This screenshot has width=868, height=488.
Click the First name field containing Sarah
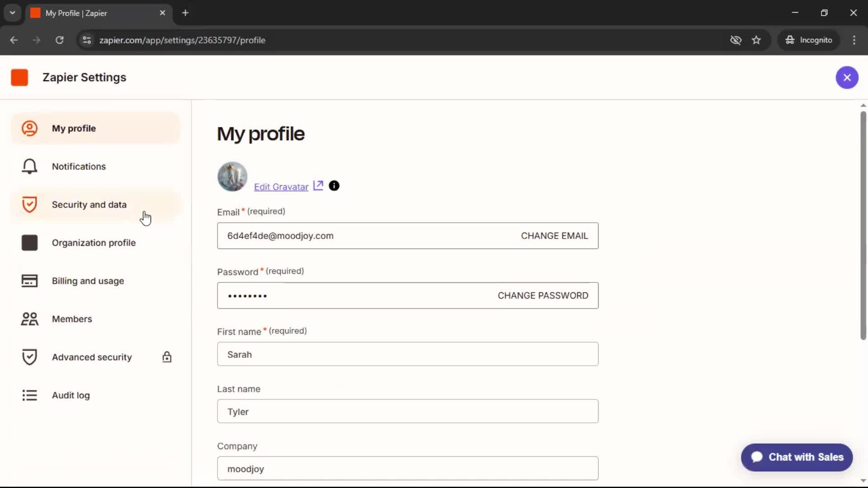(408, 354)
